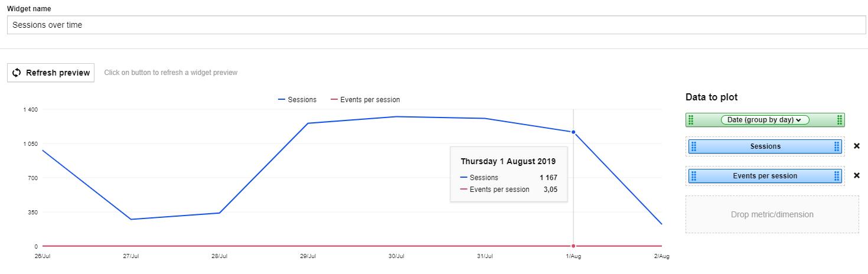868x274 pixels.
Task: Open the Date (group by day) dropdown
Action: 765,120
